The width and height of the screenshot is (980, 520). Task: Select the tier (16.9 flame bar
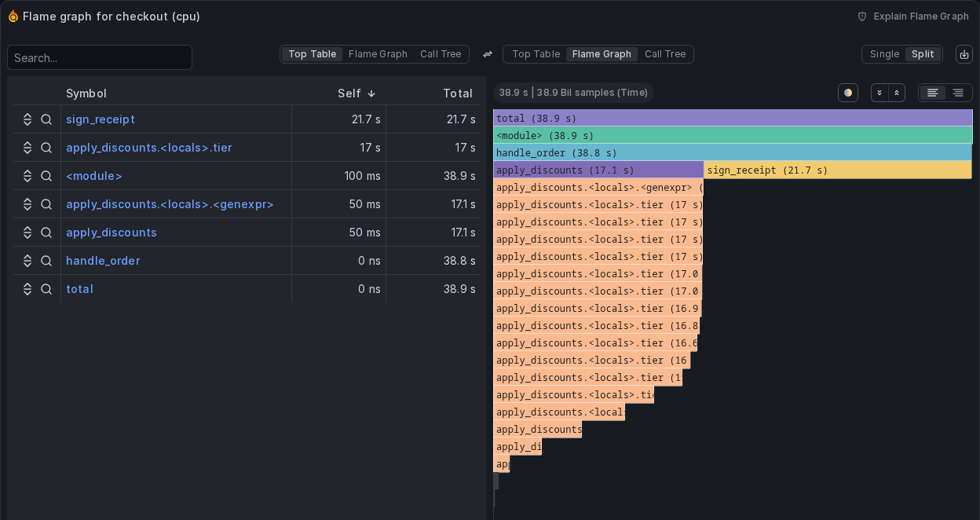pyautogui.click(x=597, y=308)
